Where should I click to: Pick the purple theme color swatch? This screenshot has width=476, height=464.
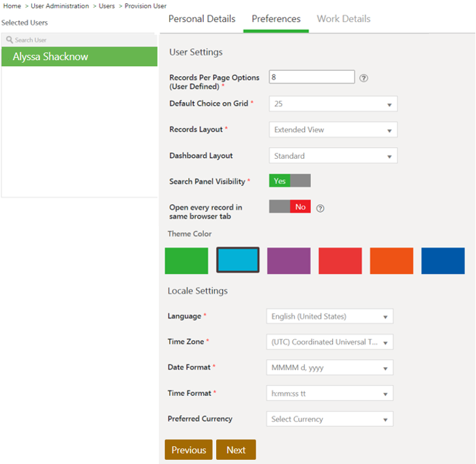coord(288,261)
